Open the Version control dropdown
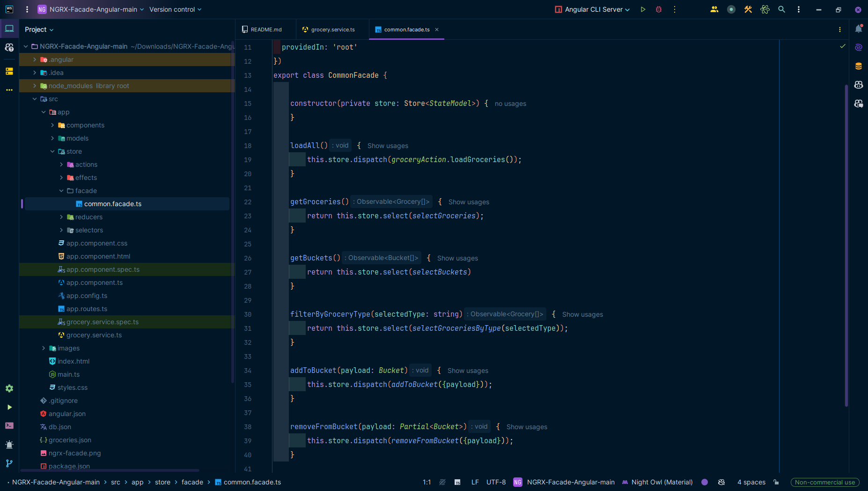Viewport: 868px width, 491px height. (x=176, y=9)
